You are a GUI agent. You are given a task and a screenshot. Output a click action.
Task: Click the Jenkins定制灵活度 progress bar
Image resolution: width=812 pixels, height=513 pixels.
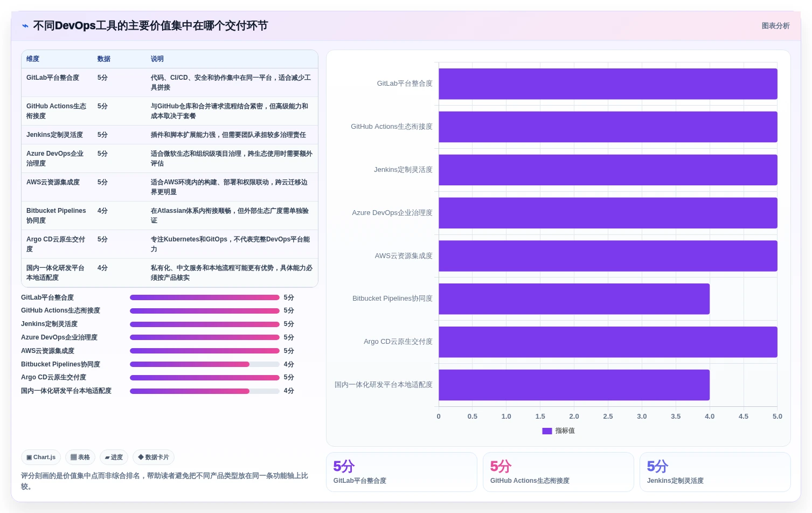pyautogui.click(x=205, y=324)
